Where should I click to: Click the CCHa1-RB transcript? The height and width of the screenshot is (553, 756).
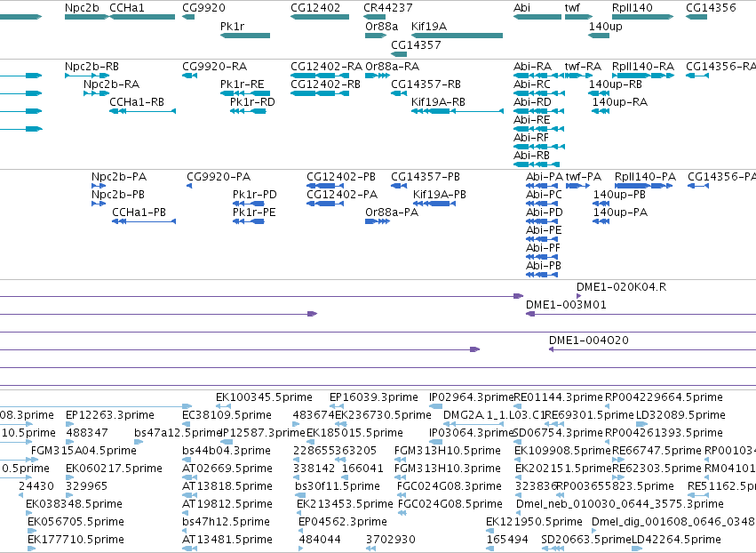[x=143, y=111]
